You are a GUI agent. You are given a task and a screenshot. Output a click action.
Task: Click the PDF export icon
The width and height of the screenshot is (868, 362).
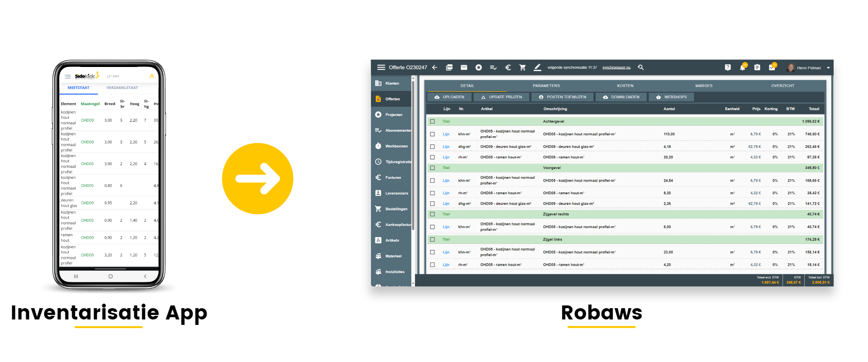pos(449,67)
